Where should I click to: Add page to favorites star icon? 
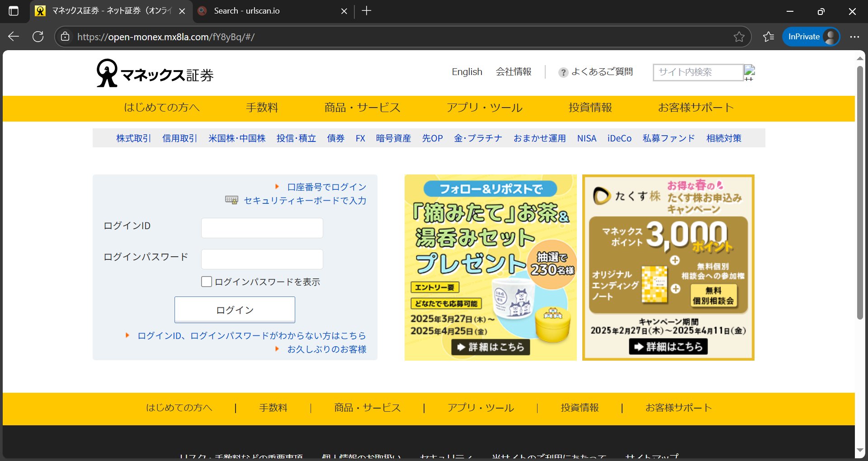click(x=739, y=37)
